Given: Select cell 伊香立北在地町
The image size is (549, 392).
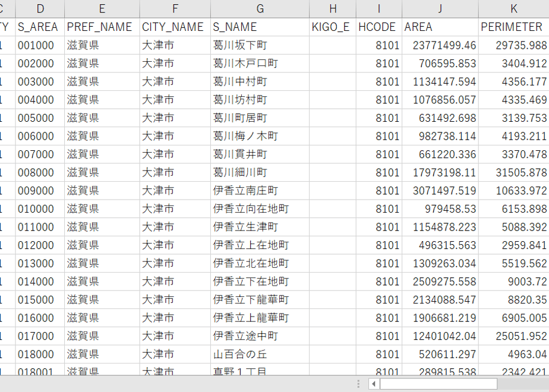Looking at the screenshot, I should (x=260, y=264).
